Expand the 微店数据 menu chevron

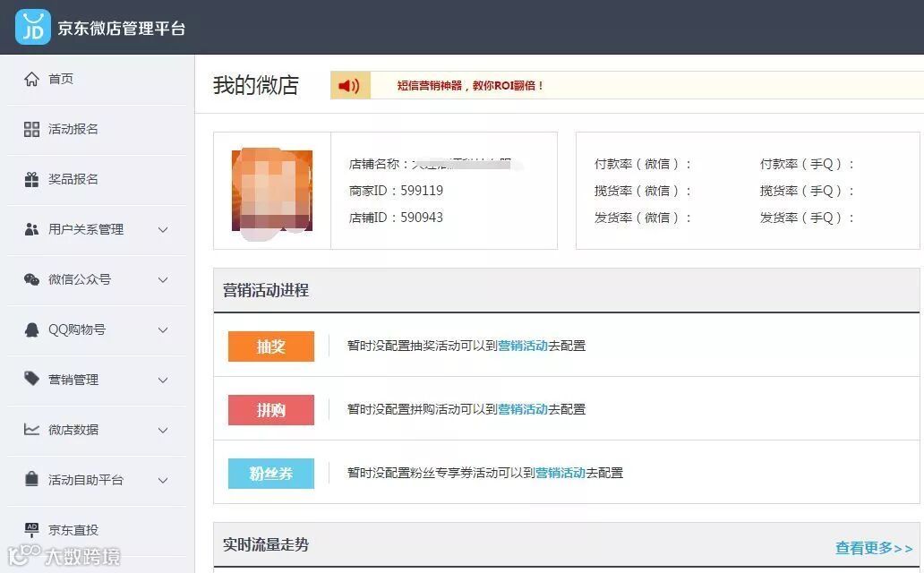click(163, 431)
